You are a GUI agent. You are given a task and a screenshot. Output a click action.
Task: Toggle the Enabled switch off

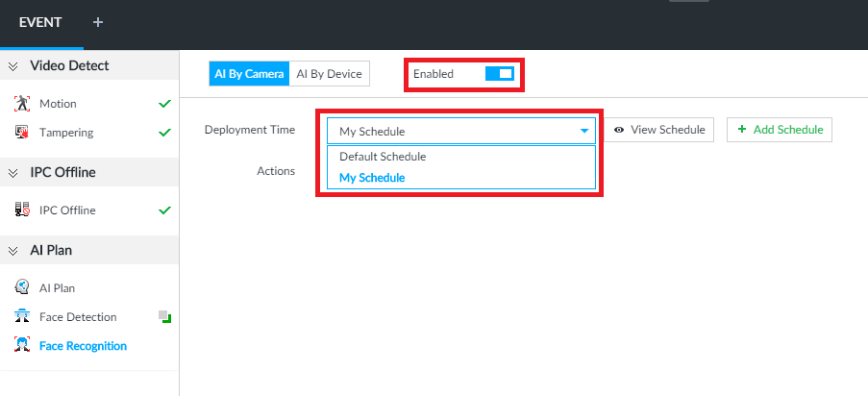[x=500, y=74]
